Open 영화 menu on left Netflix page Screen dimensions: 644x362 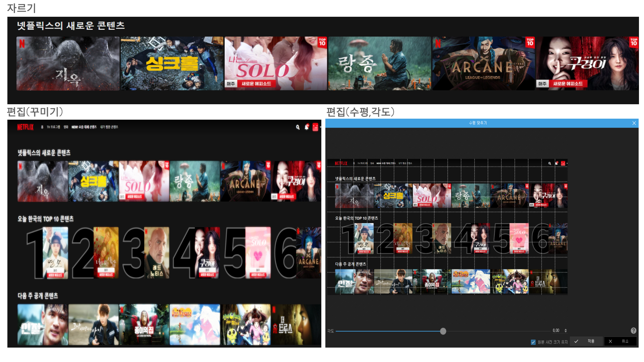tap(66, 127)
